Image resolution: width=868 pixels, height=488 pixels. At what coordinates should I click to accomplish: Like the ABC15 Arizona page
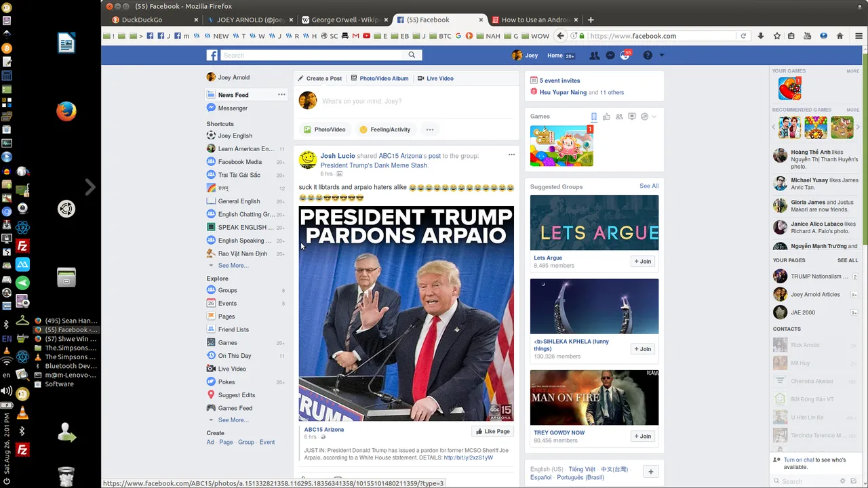point(492,432)
